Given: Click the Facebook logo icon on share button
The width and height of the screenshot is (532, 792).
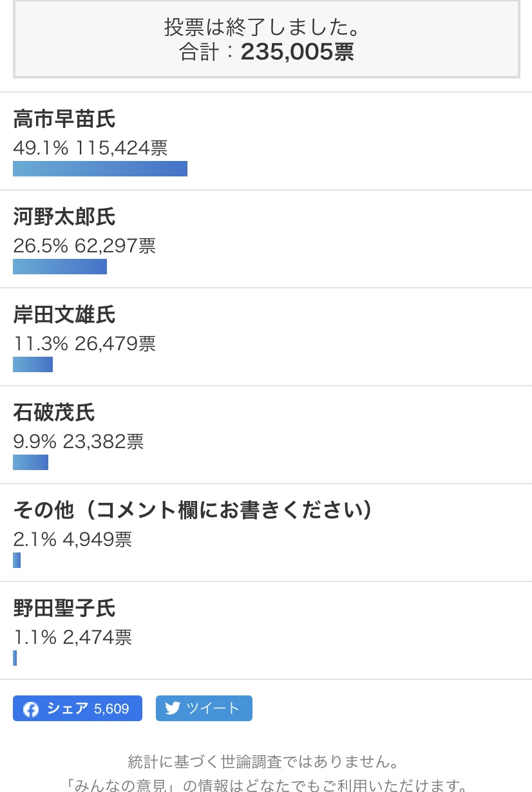Looking at the screenshot, I should [31, 710].
